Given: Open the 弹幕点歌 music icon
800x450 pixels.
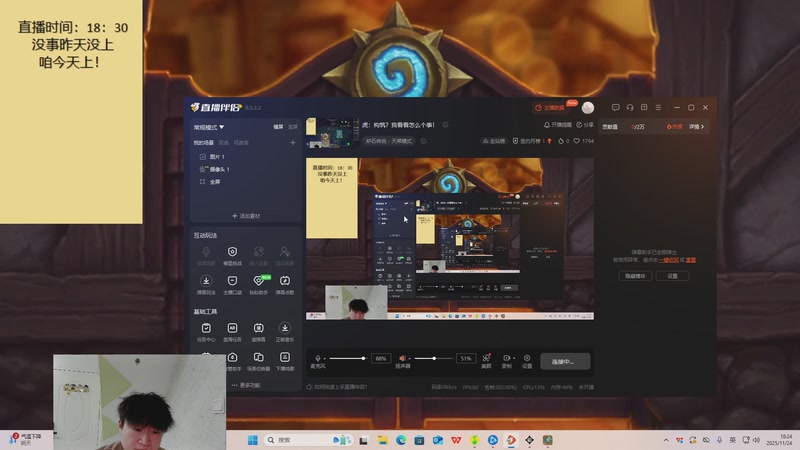Looking at the screenshot, I should 285,281.
